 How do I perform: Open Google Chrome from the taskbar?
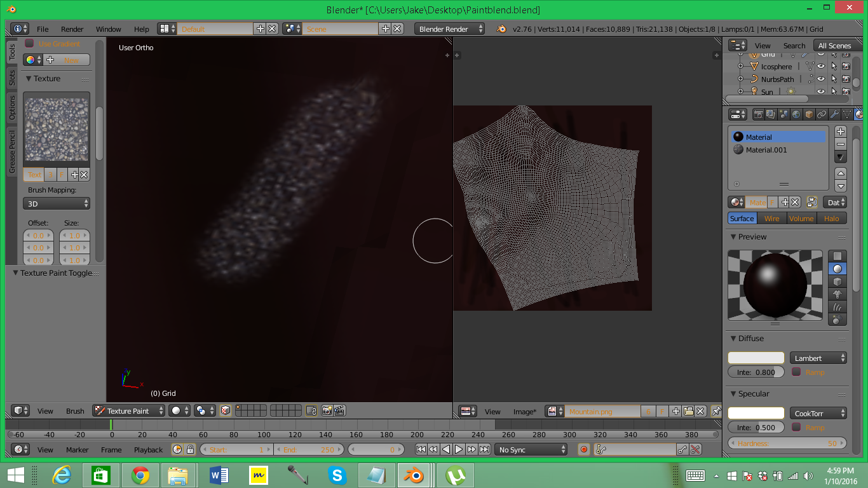[140, 475]
